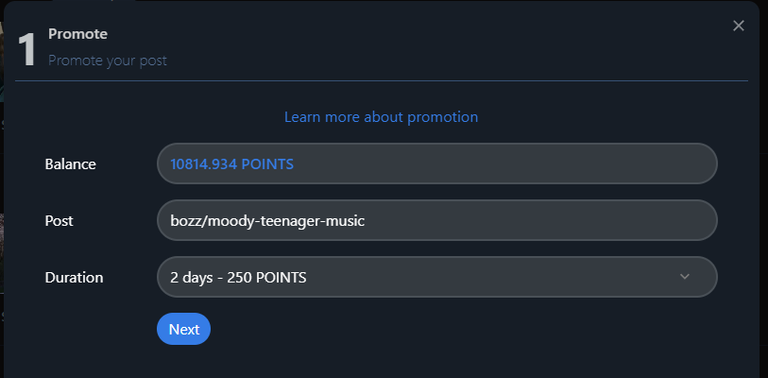Click the Duration field label

click(74, 278)
